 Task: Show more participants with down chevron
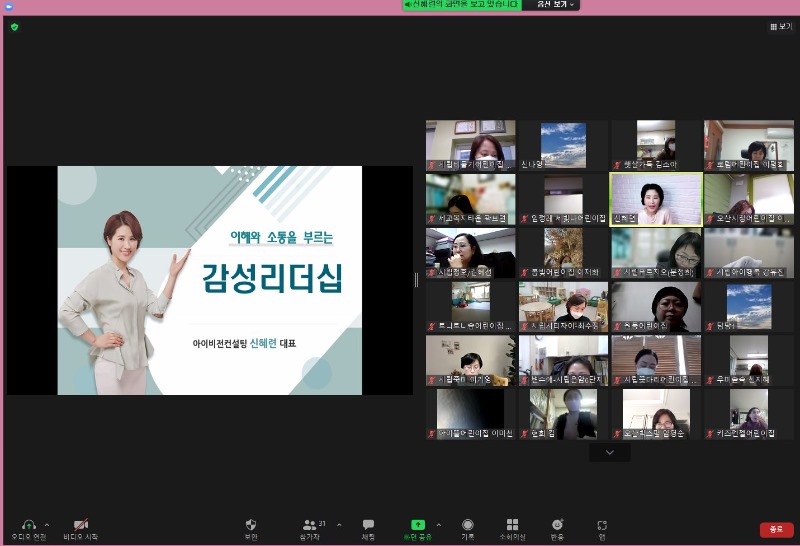tap(610, 453)
